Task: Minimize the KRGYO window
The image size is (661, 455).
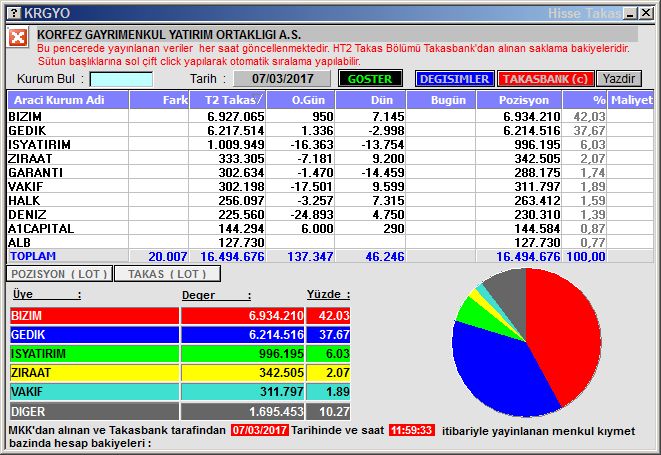Action: click(x=630, y=13)
